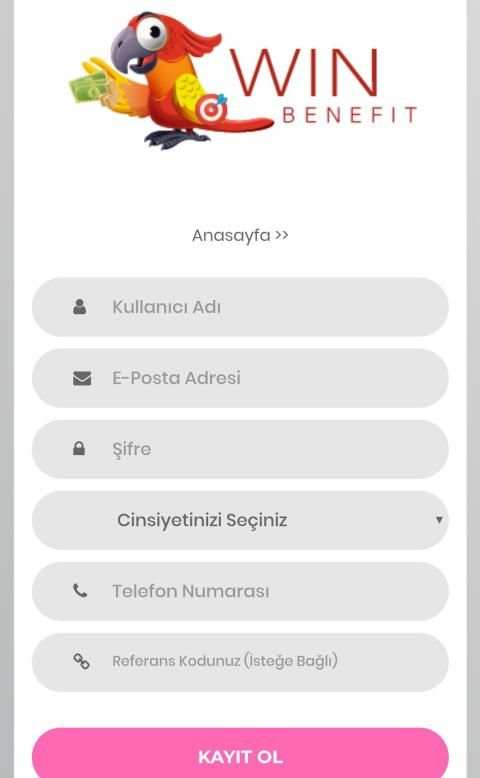Open the Cinsiyetinizi Seçiniz dropdown
Screen dimensions: 480x778
pos(240,520)
